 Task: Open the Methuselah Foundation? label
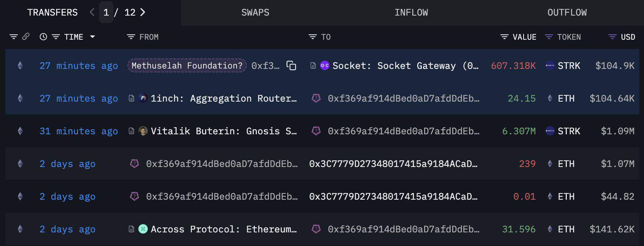click(187, 66)
